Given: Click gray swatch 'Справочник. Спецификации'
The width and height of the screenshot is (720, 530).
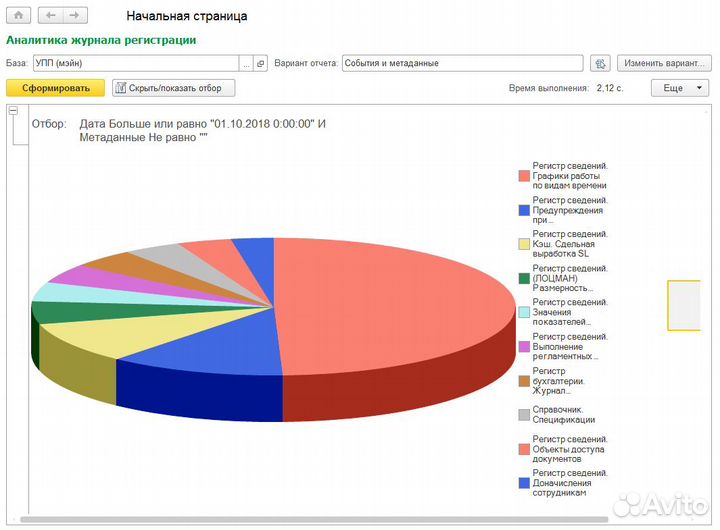Looking at the screenshot, I should click(524, 415).
